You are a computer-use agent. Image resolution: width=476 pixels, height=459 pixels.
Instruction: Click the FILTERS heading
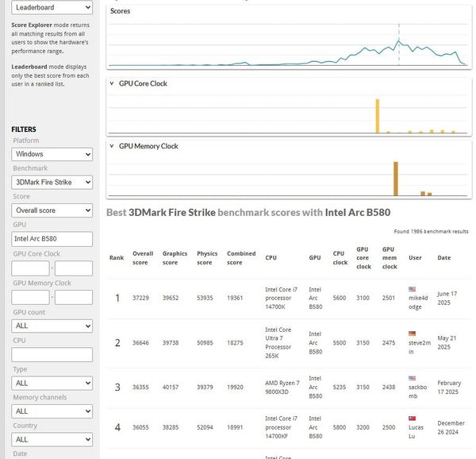pyautogui.click(x=24, y=129)
